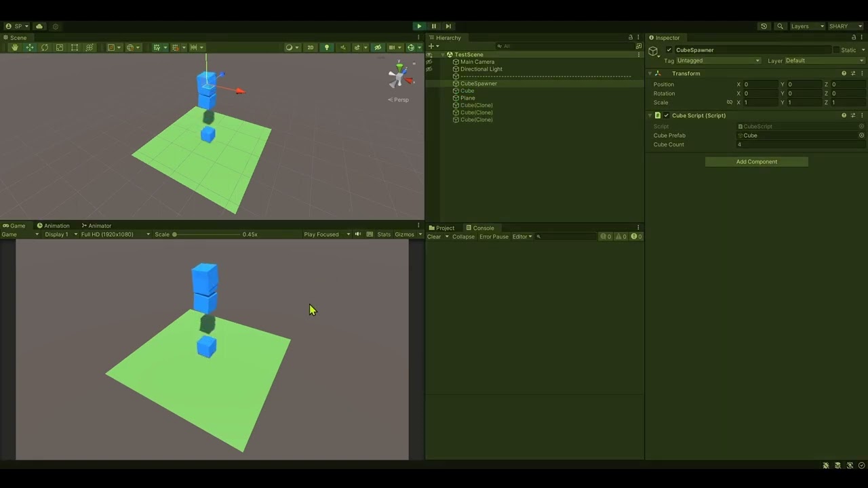Open the Tag dropdown showing Untagged
Viewport: 868px width, 488px height.
[719, 60]
